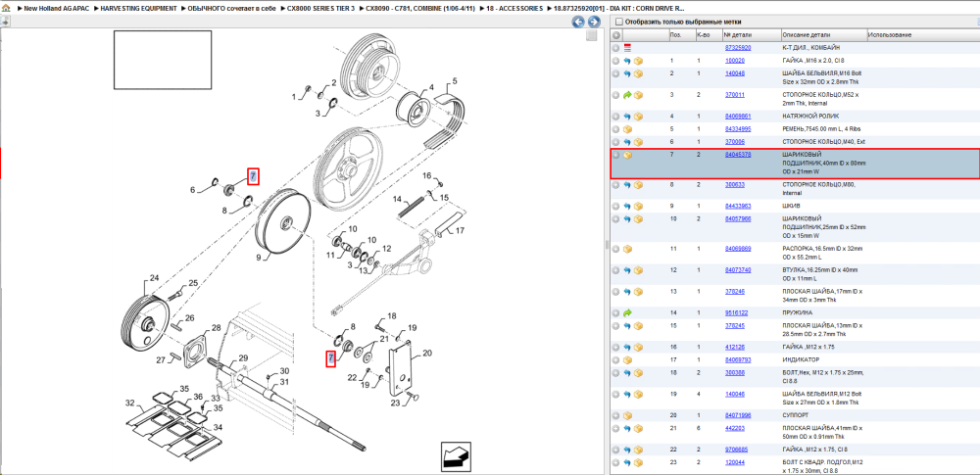Image resolution: width=980 pixels, height=475 pixels.
Task: Open part number link 84057966
Action: pyautogui.click(x=738, y=218)
